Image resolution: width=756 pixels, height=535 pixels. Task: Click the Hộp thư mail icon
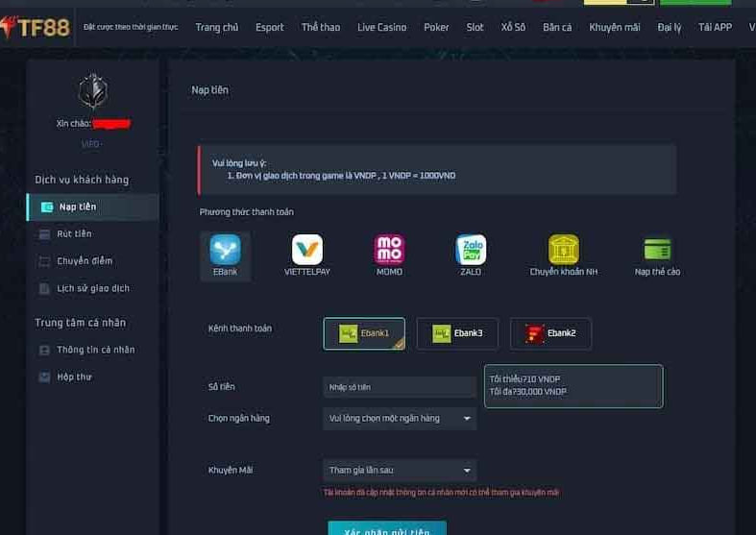pyautogui.click(x=44, y=377)
